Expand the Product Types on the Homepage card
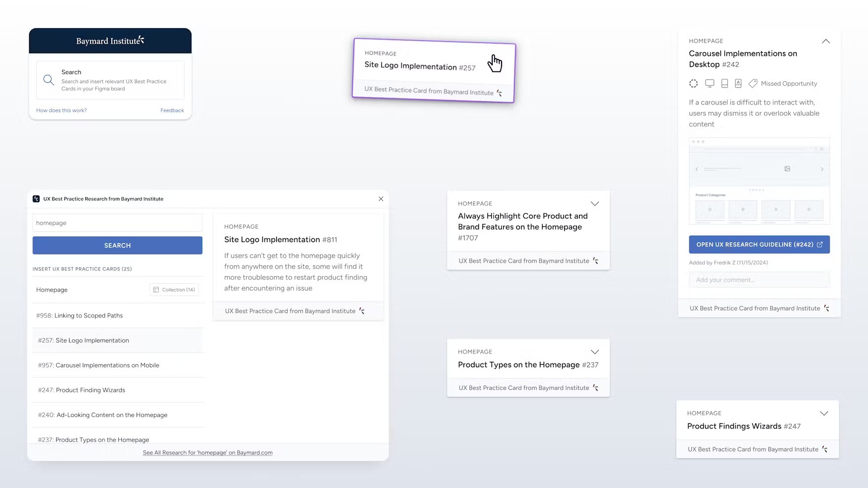The width and height of the screenshot is (868, 488). pyautogui.click(x=595, y=352)
